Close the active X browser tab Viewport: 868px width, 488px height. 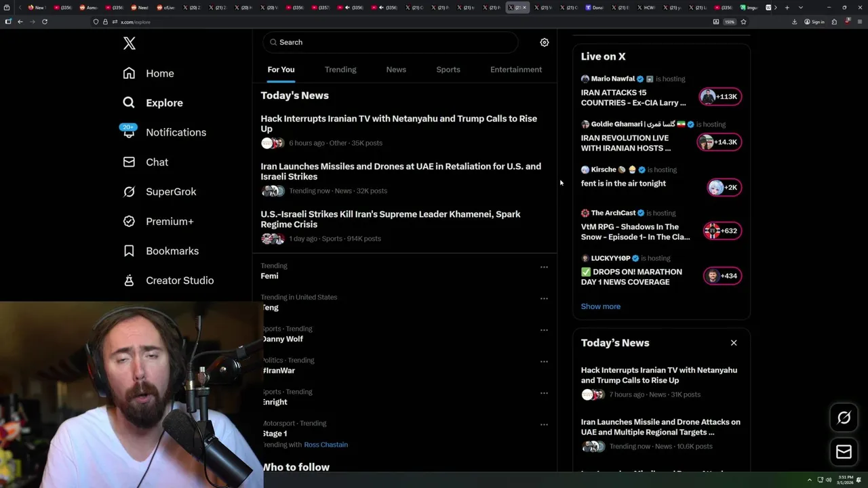pyautogui.click(x=524, y=7)
